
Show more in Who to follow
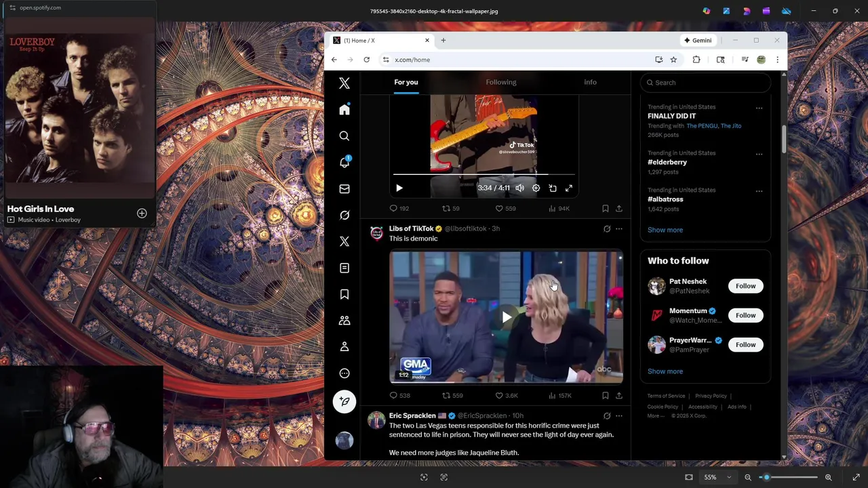[x=665, y=371]
